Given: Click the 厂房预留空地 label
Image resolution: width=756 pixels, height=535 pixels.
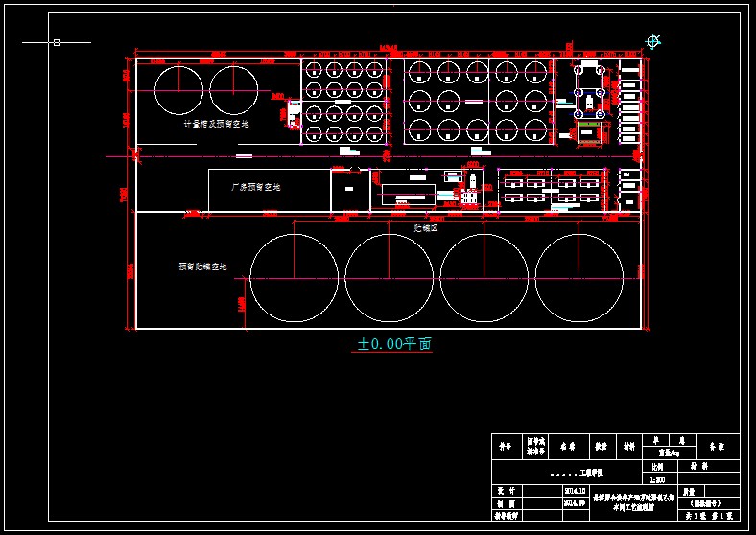Looking at the screenshot, I should click(x=255, y=187).
